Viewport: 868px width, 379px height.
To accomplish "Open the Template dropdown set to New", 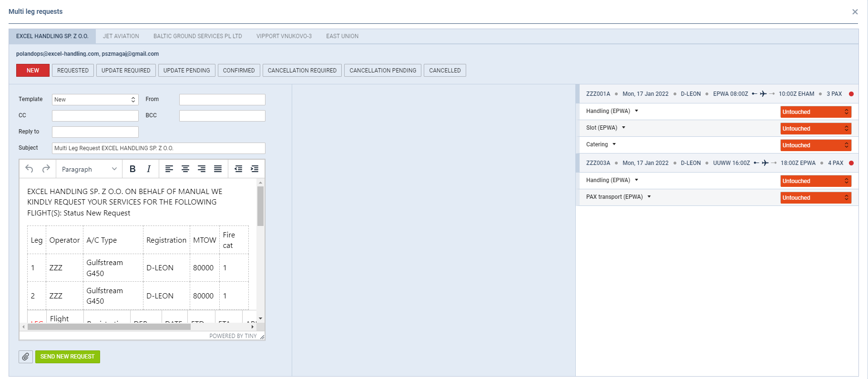I will point(95,100).
